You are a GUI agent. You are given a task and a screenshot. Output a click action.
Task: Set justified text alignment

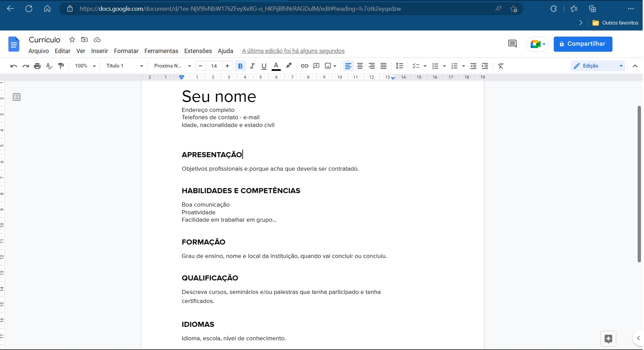383,66
